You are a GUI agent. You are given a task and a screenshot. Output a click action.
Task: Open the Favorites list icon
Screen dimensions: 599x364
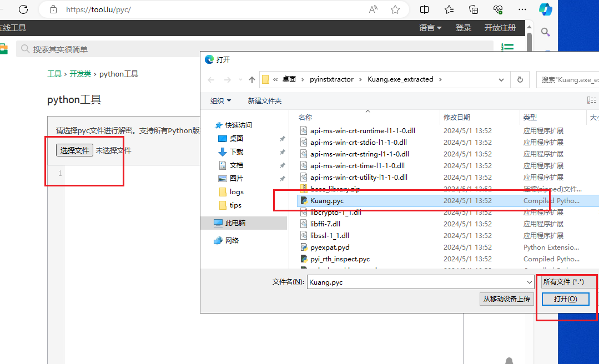tap(449, 9)
